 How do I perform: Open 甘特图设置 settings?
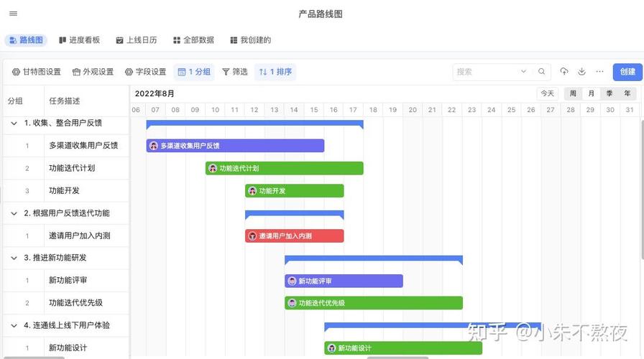[36, 72]
